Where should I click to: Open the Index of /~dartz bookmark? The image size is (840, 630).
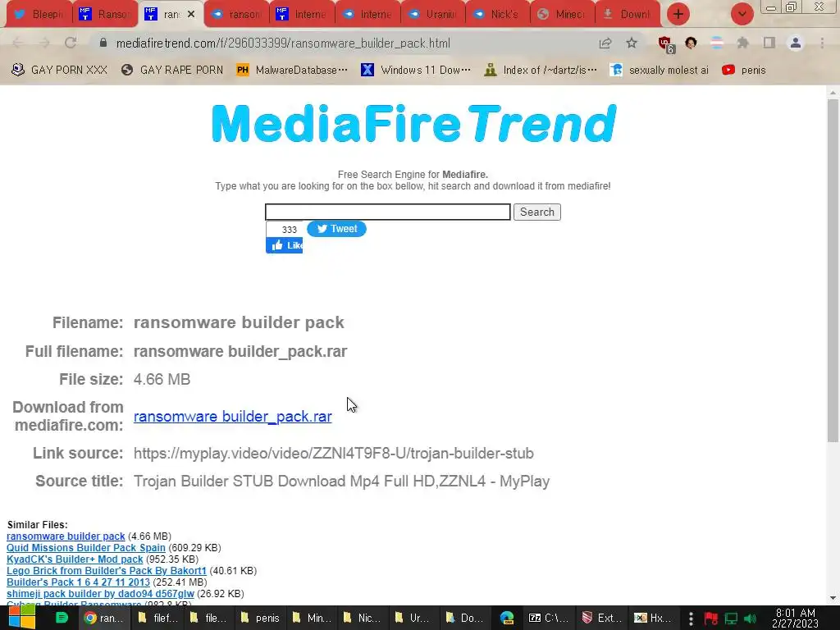pos(541,71)
